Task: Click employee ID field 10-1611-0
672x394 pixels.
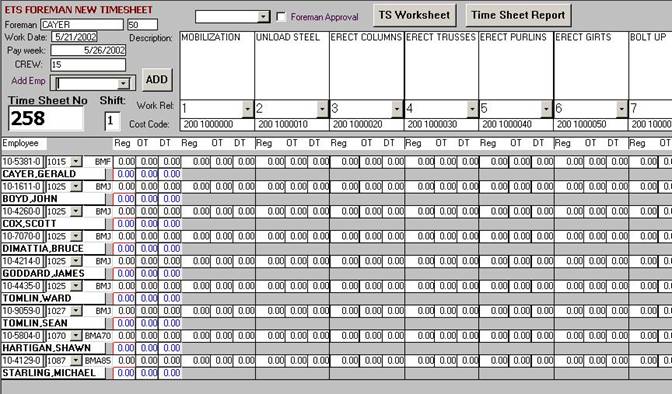Action: pos(22,186)
